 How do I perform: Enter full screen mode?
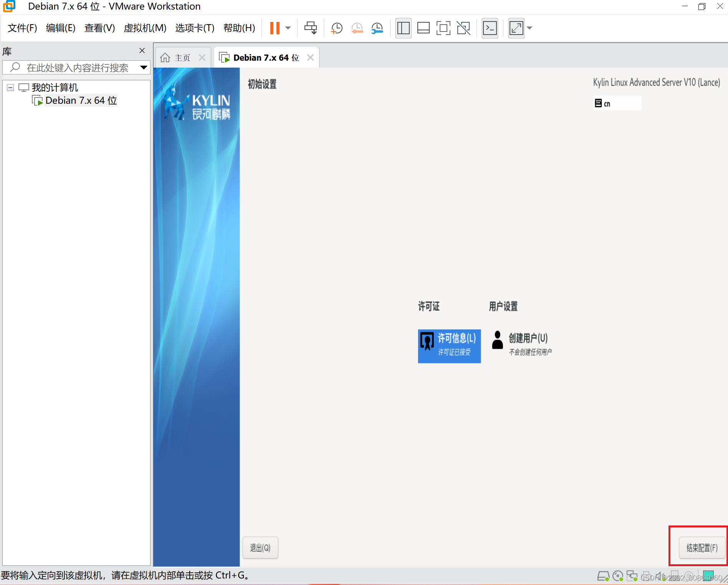pyautogui.click(x=443, y=28)
